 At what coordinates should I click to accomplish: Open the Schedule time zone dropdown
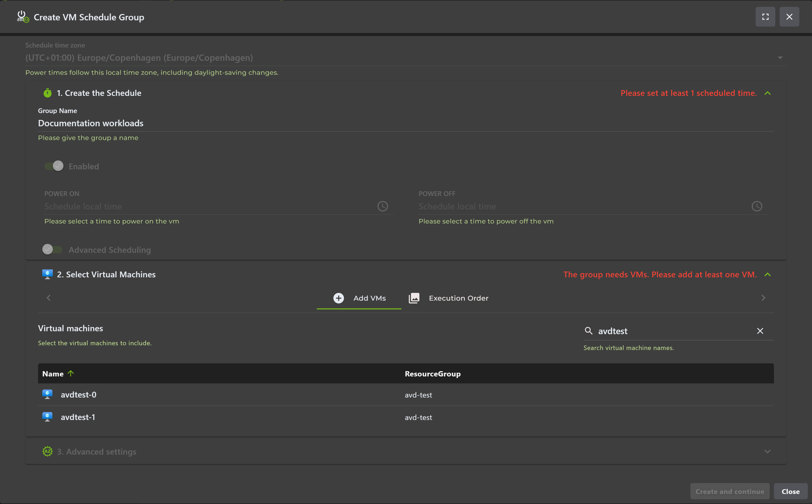[406, 58]
